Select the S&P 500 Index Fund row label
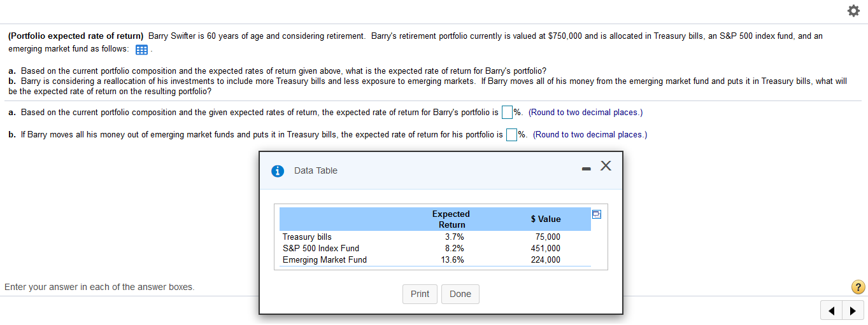Viewport: 868px width, 325px height. pyautogui.click(x=321, y=248)
